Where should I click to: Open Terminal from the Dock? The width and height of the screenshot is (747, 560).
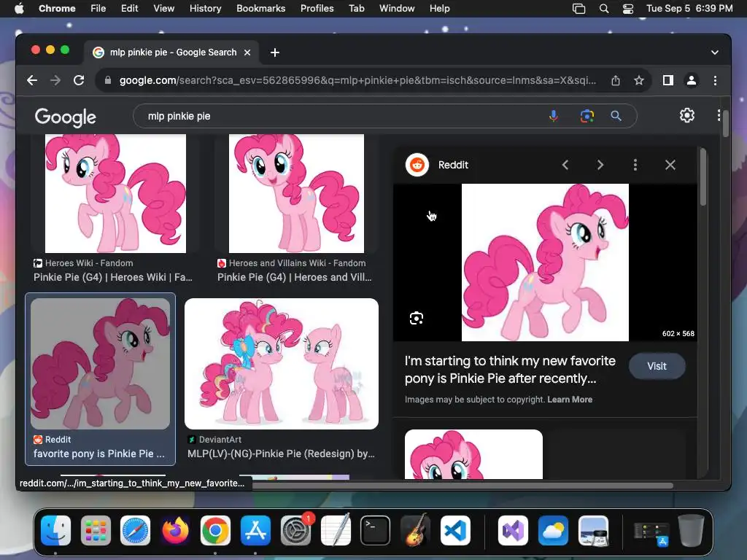pyautogui.click(x=376, y=530)
